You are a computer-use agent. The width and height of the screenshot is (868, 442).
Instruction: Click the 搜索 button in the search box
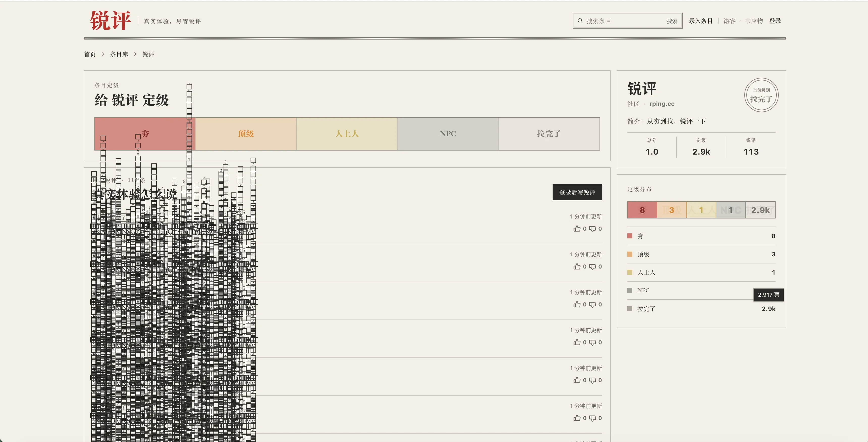672,21
